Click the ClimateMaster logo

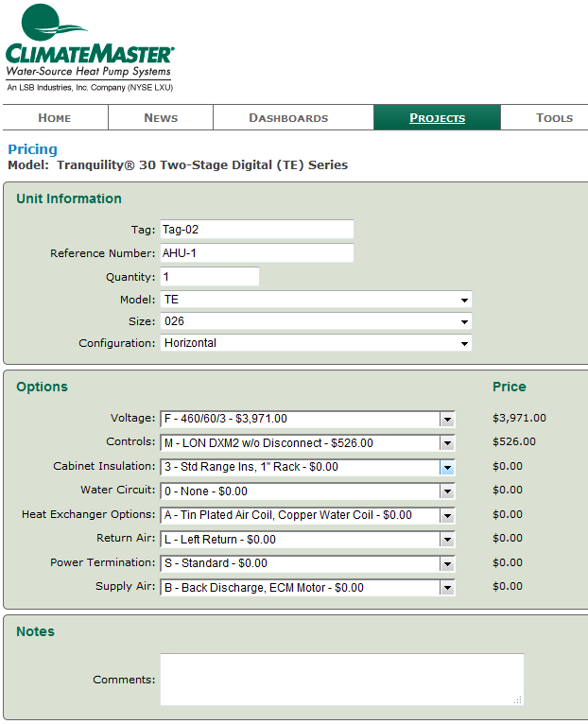89,47
